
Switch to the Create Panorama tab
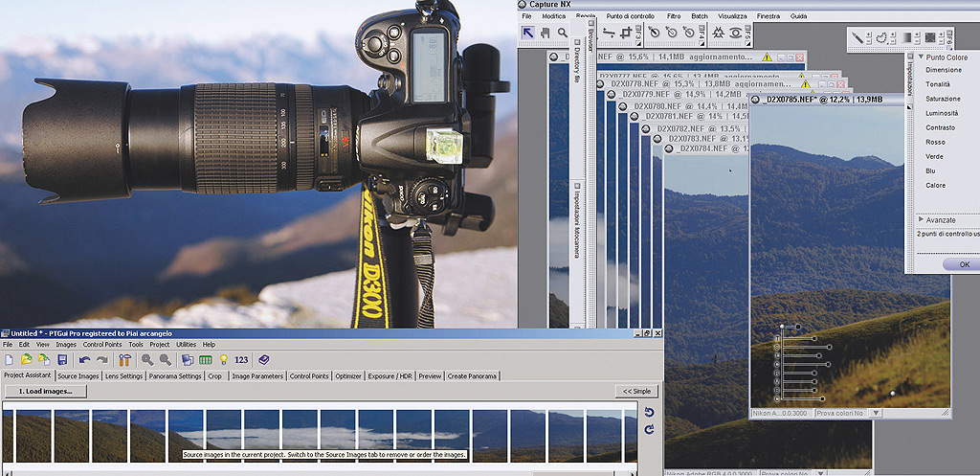(x=472, y=376)
